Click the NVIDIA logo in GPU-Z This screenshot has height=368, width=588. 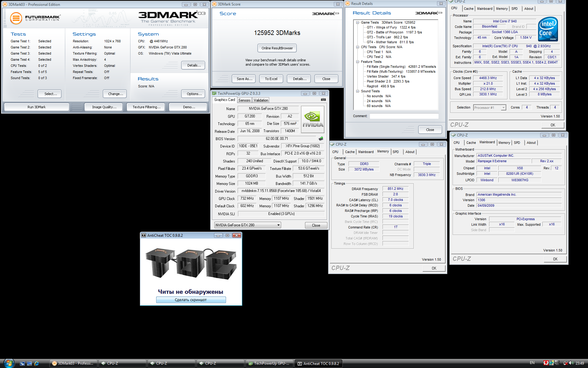click(x=313, y=119)
